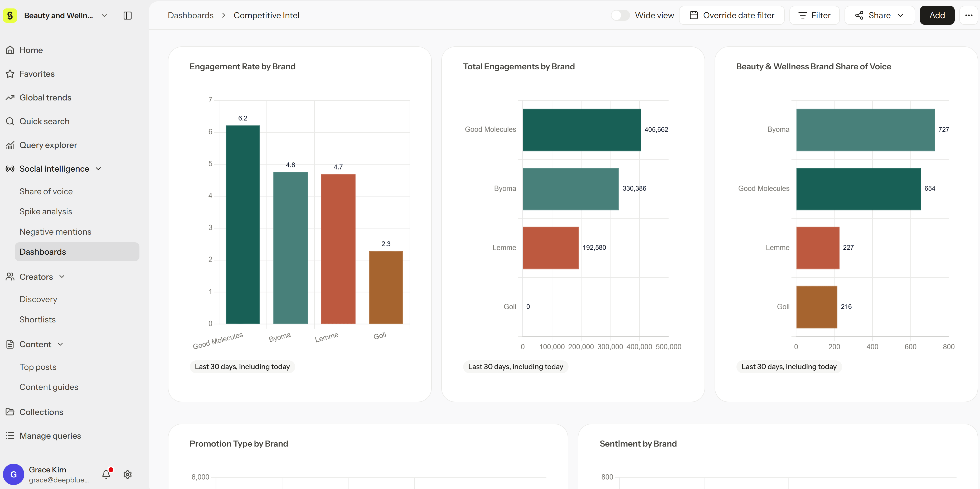Viewport: 980px width, 489px height.
Task: Collapse the Social intelligence section chevron
Action: [98, 169]
